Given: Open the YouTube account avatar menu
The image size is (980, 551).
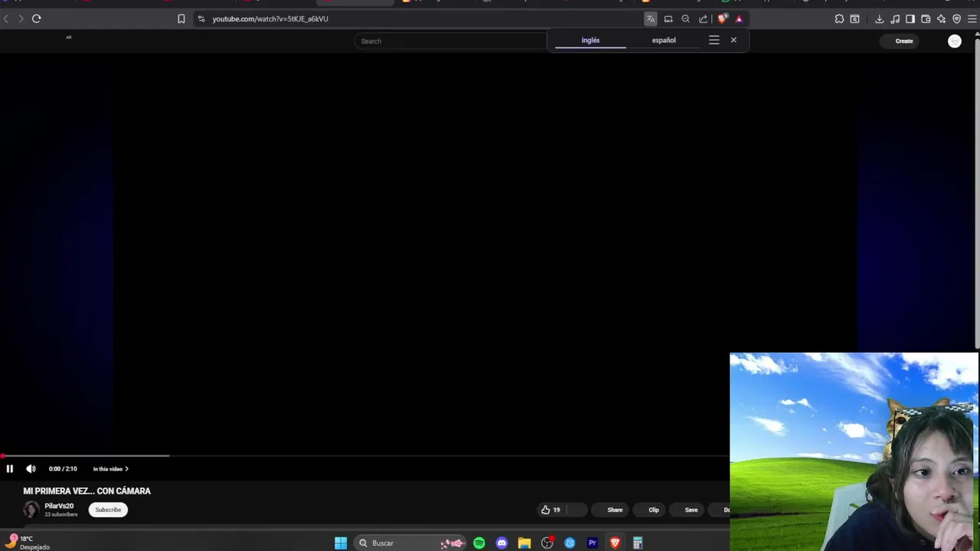Looking at the screenshot, I should coord(955,41).
